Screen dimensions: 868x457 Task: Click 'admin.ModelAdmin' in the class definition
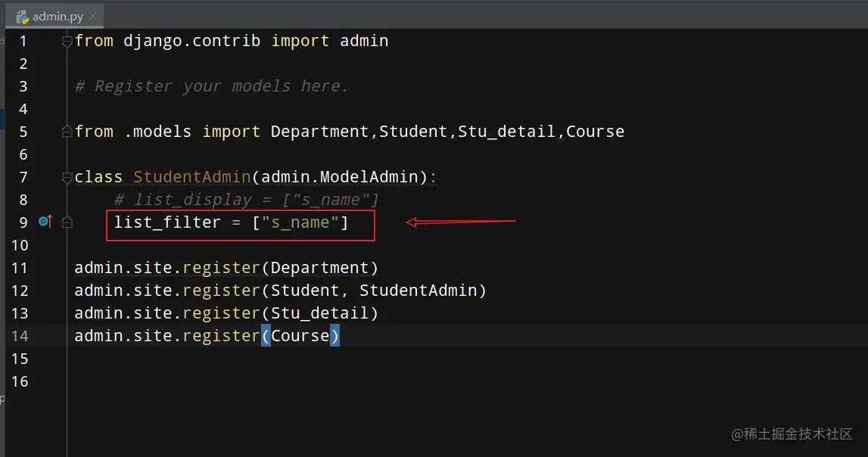tap(339, 177)
